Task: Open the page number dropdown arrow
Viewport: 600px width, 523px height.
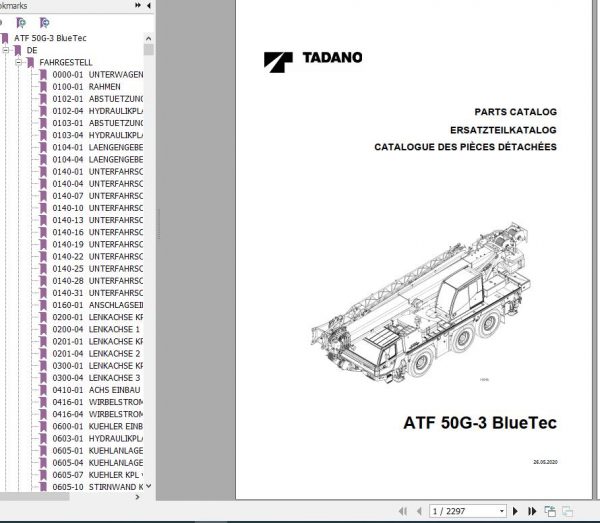Action: [x=502, y=511]
